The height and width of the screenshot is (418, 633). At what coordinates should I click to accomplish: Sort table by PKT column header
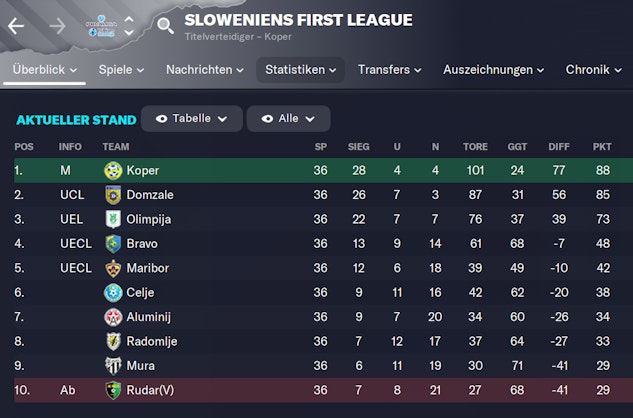pos(601,147)
